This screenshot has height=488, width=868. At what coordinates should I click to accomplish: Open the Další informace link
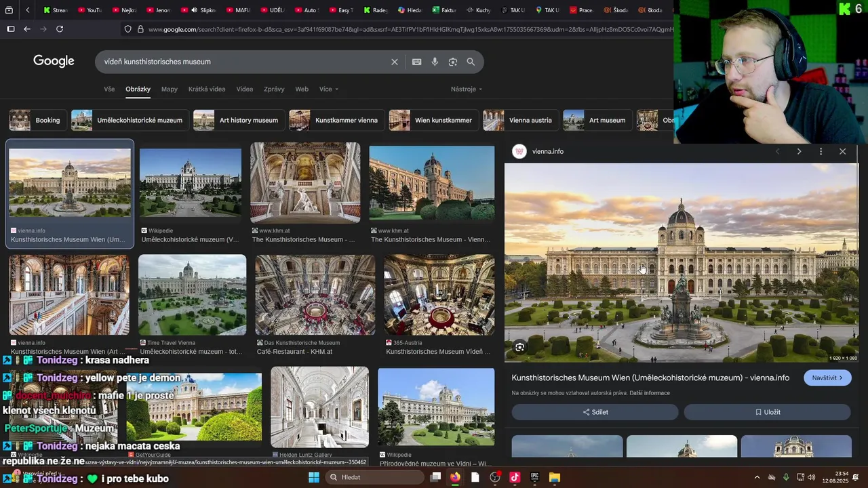(650, 393)
